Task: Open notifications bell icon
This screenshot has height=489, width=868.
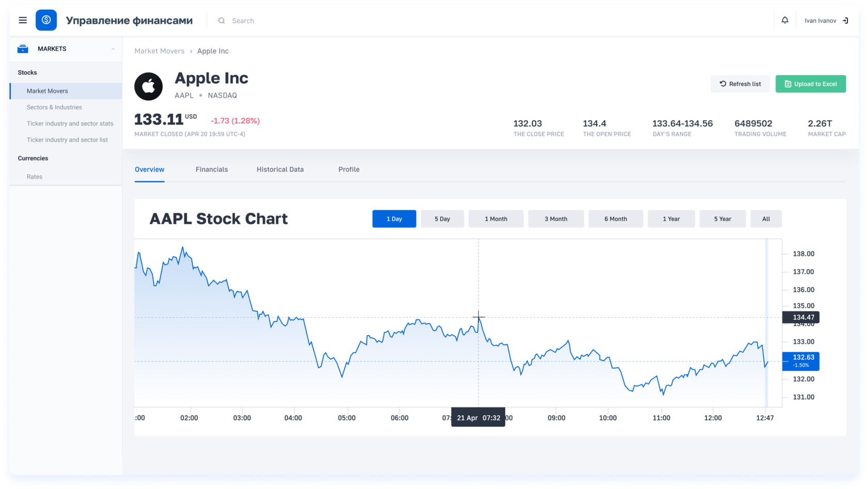Action: pyautogui.click(x=784, y=20)
